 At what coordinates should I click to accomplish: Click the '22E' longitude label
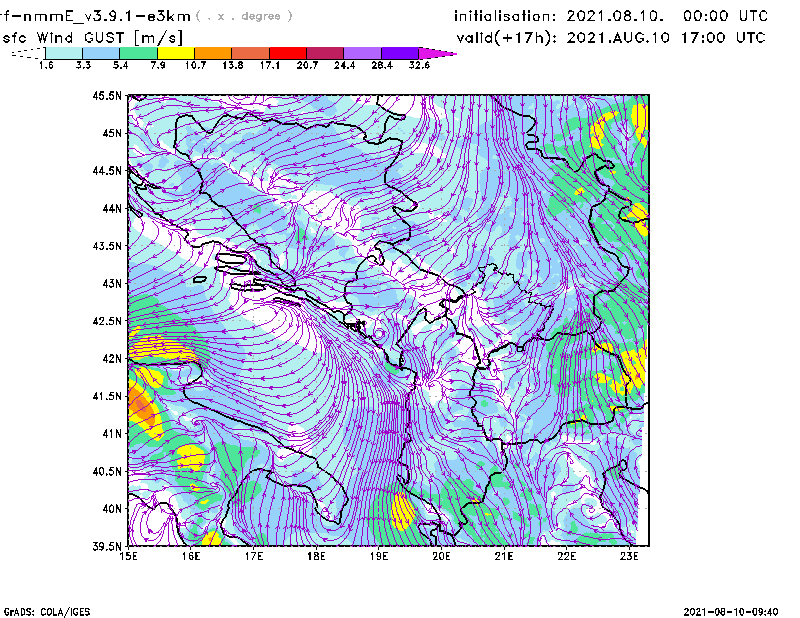coord(566,556)
